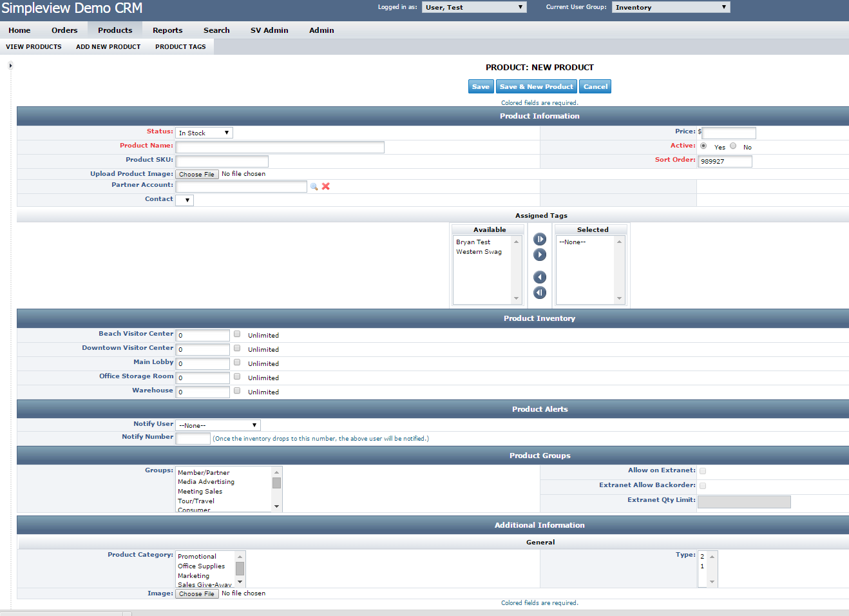849x616 pixels.
Task: Move all tags to Selected list arrow
Action: pyautogui.click(x=540, y=239)
